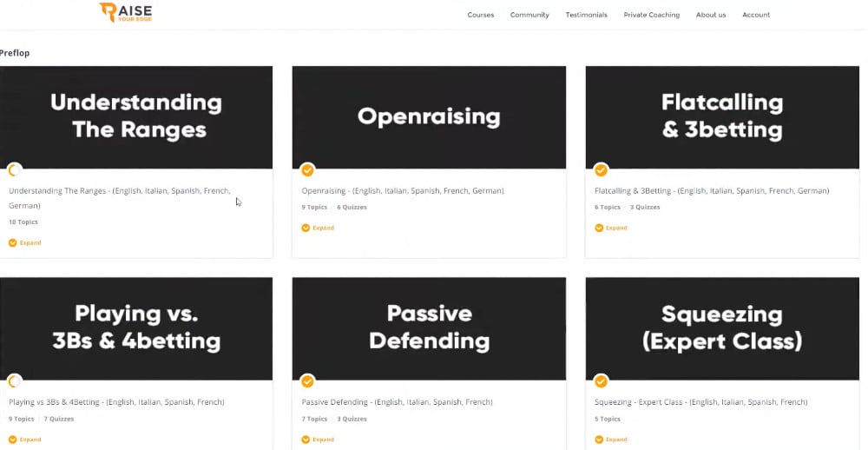Open Squeezing (Expert Class) thumbnail
The image size is (868, 450).
tap(722, 328)
